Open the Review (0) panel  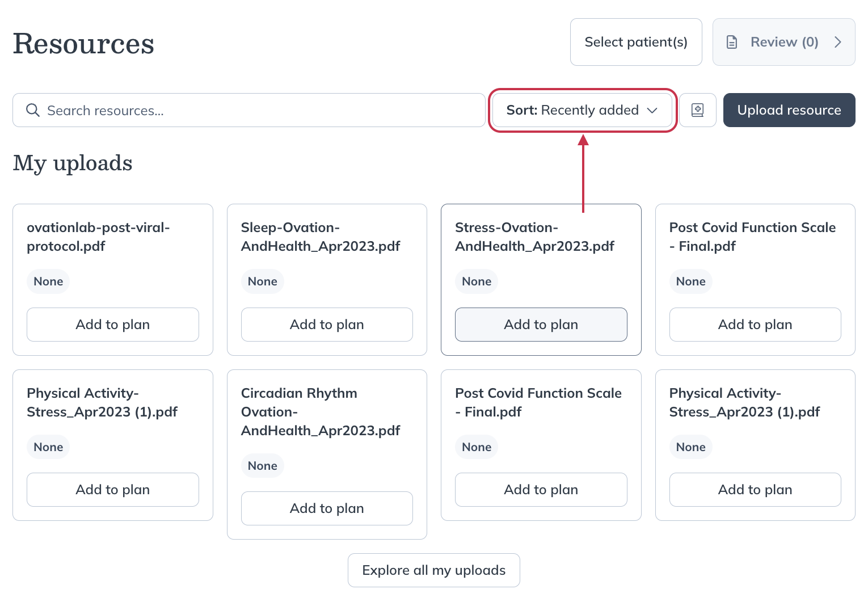click(x=783, y=42)
